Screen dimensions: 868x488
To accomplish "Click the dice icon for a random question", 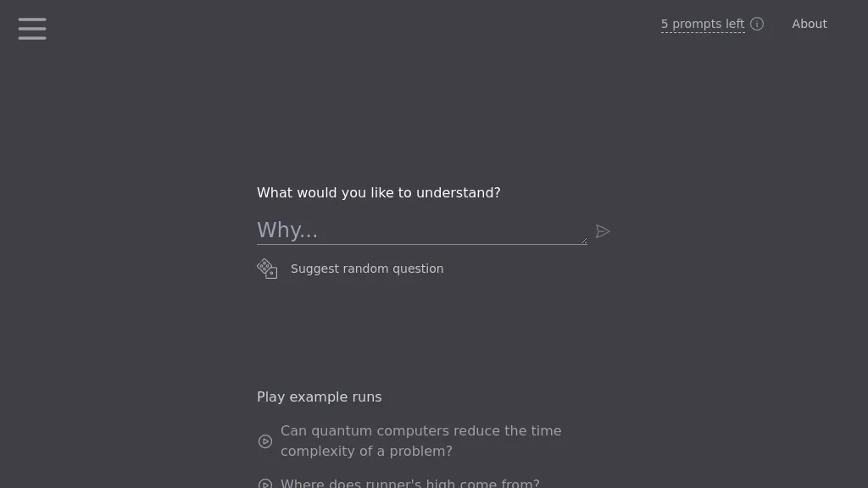I will click(x=267, y=269).
